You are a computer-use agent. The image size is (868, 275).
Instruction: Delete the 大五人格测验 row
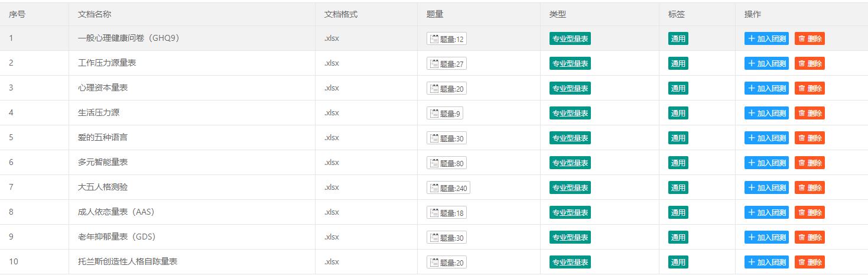tap(810, 188)
